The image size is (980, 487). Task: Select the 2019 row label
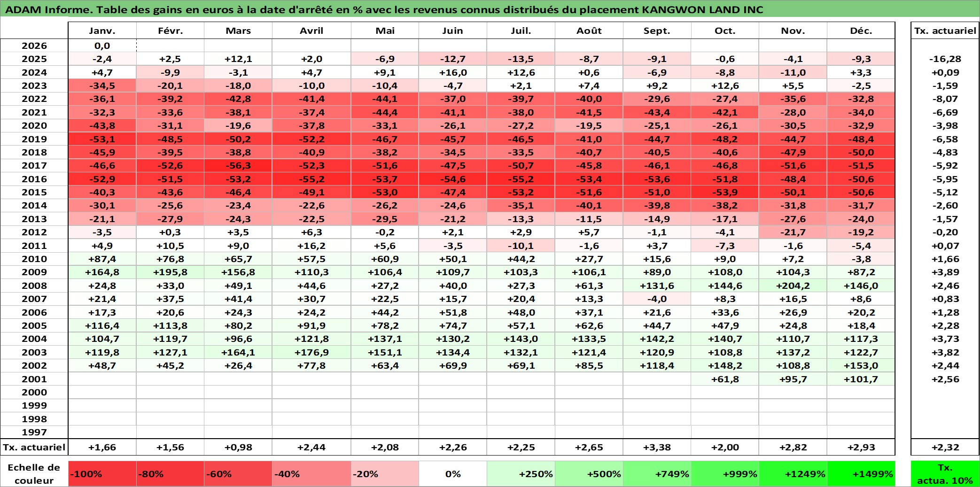[34, 139]
